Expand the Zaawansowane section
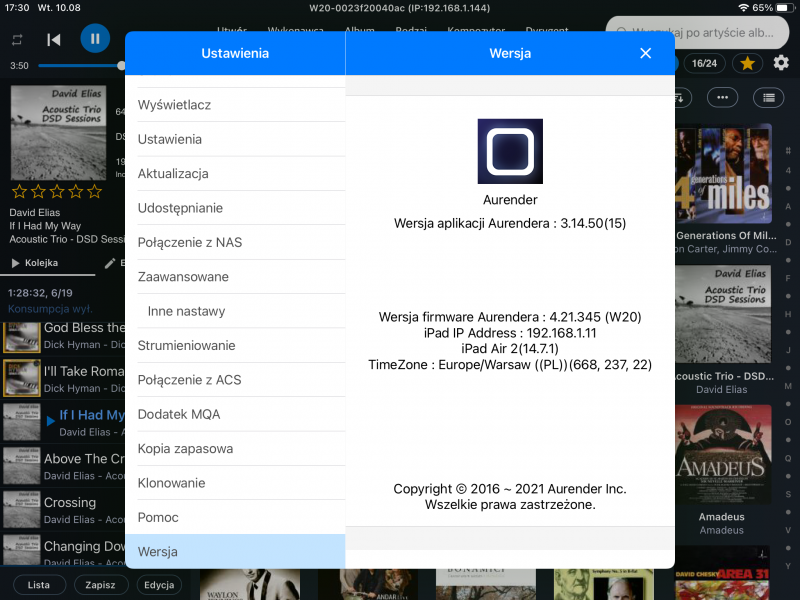Viewport: 800px width, 600px height. tap(235, 277)
